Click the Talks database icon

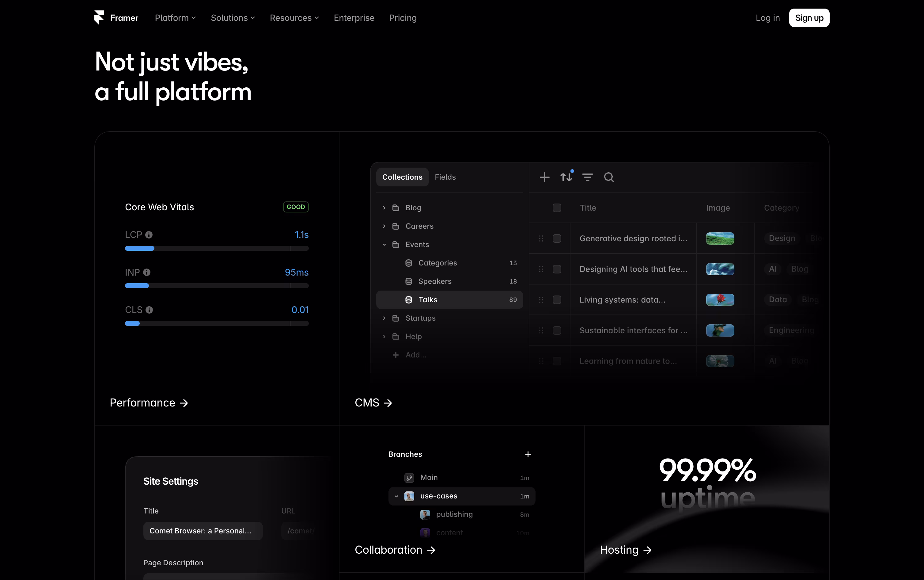tap(408, 300)
